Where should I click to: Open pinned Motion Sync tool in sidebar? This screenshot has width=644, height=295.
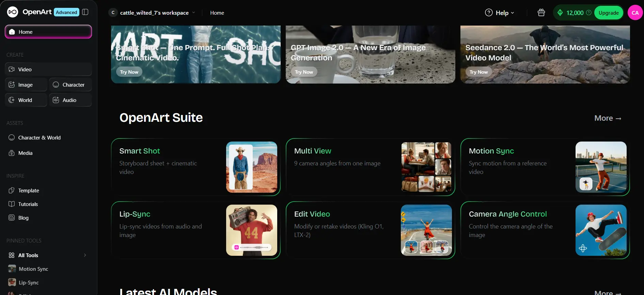[x=48, y=269]
